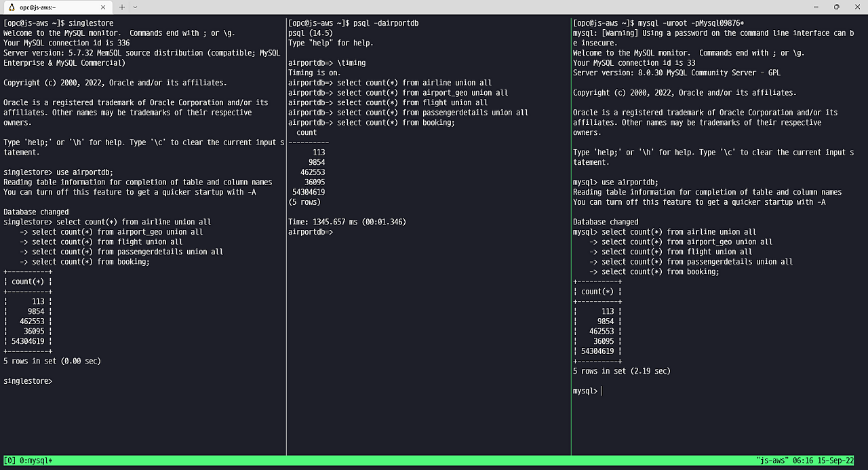868x470 pixels.
Task: Click 'from flight union all' in psql pane
Action: [x=445, y=102]
